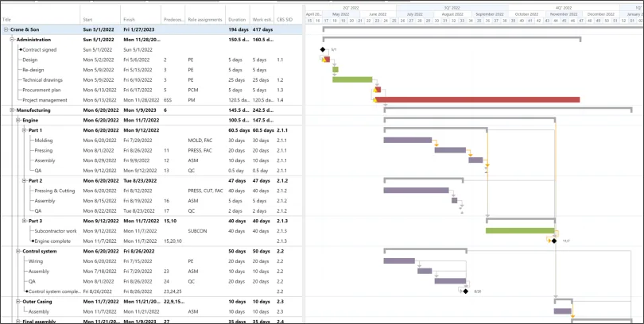Viewport: 644px width, 324px height.
Task: Select the purple Molding task bar
Action: click(407, 140)
